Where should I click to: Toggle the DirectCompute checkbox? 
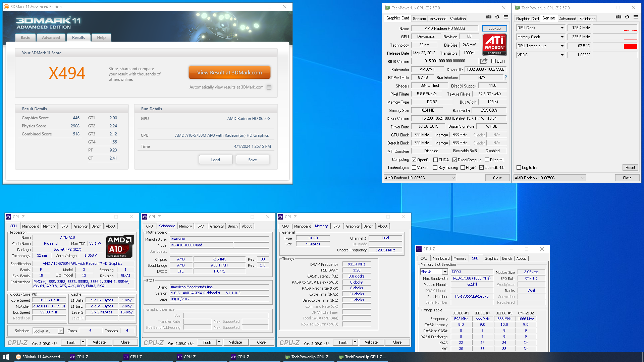click(454, 160)
